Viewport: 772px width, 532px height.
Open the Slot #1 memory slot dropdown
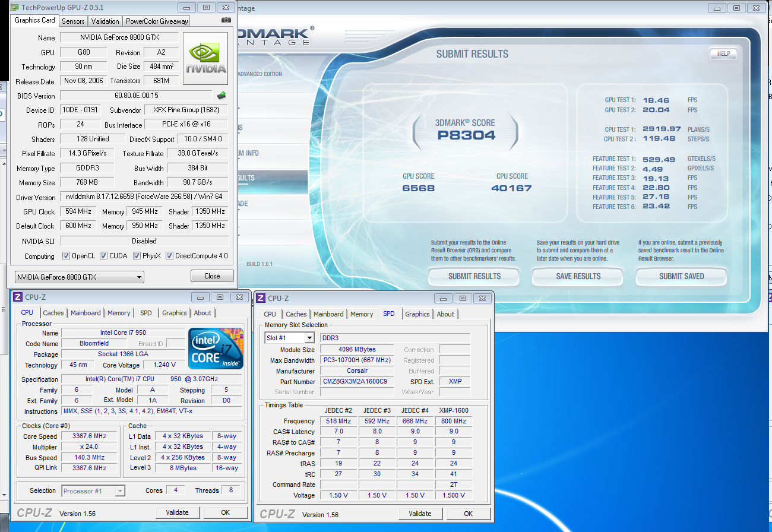point(289,338)
